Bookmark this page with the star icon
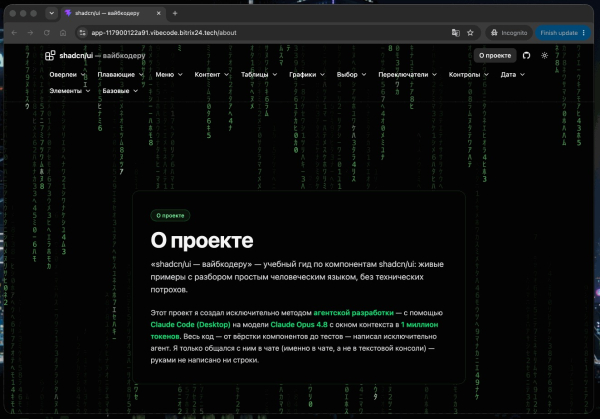This screenshot has height=419, width=600. tap(470, 33)
